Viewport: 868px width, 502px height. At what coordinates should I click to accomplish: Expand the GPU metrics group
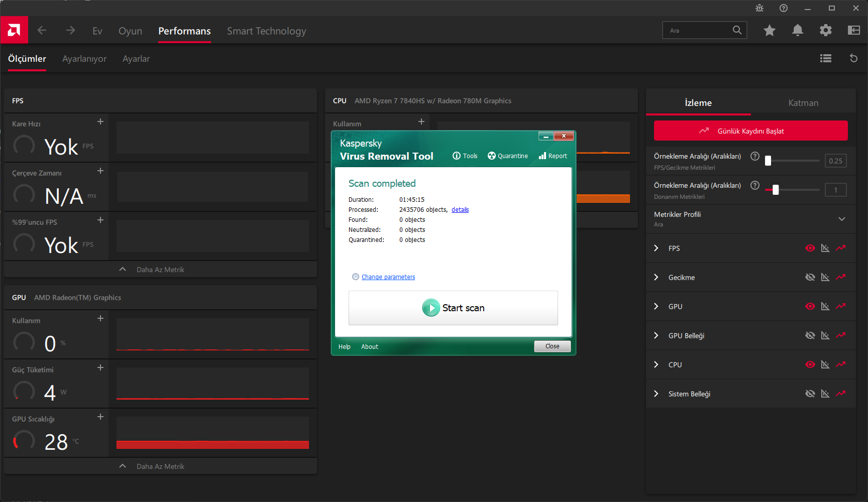click(x=656, y=306)
